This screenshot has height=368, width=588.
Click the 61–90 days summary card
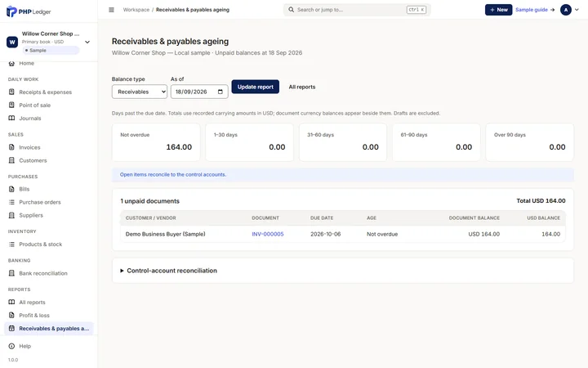436,142
